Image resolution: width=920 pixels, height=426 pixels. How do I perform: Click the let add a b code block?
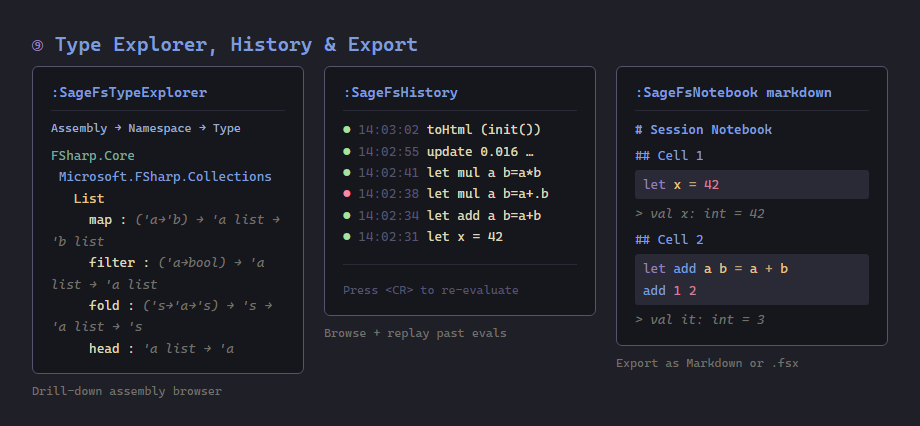point(752,279)
